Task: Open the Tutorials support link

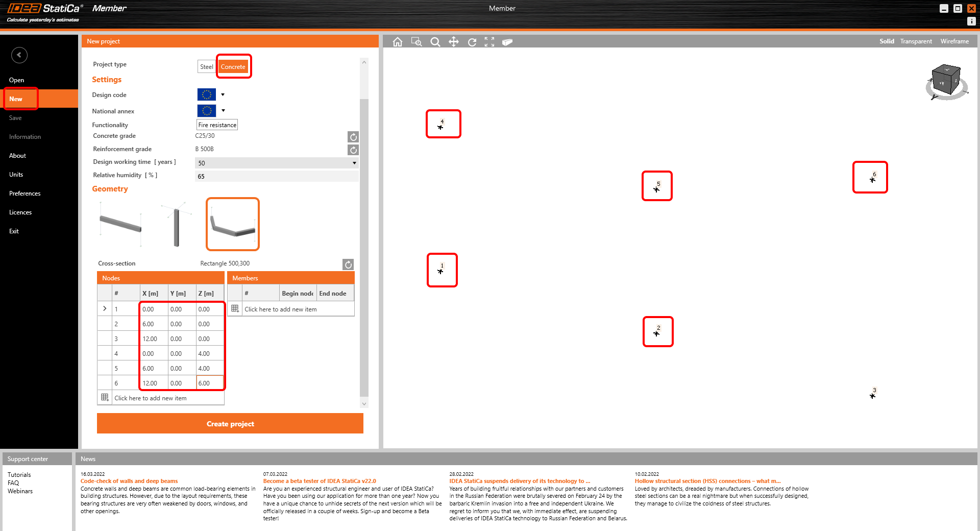Action: click(x=19, y=475)
